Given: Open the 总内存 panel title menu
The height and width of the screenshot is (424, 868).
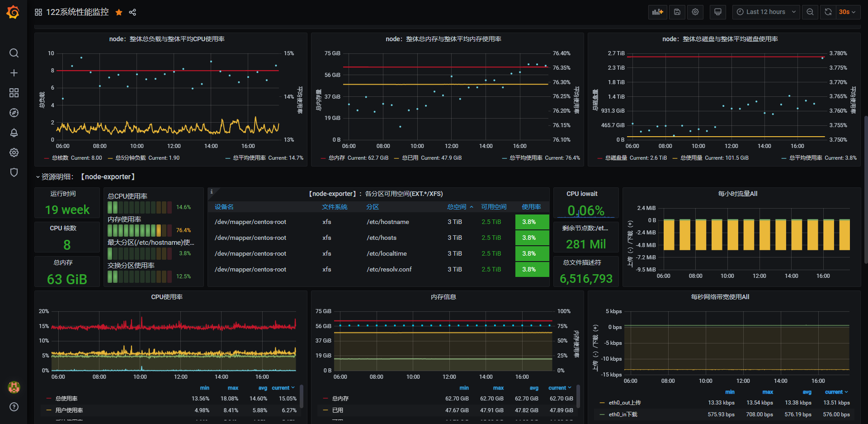Looking at the screenshot, I should 63,262.
